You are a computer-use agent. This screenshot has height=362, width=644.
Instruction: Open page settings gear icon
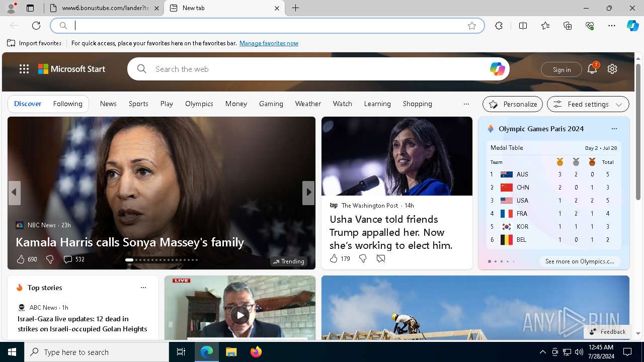[612, 69]
